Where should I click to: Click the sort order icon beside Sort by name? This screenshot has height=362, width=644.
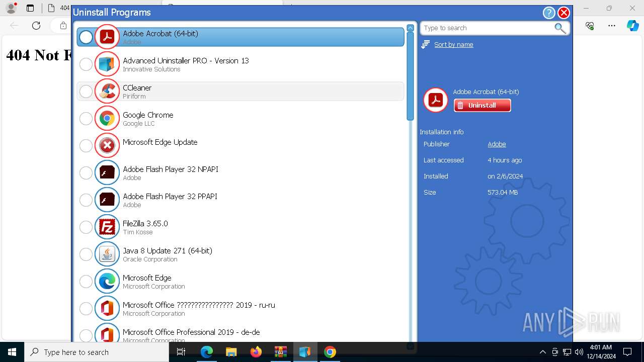point(425,45)
